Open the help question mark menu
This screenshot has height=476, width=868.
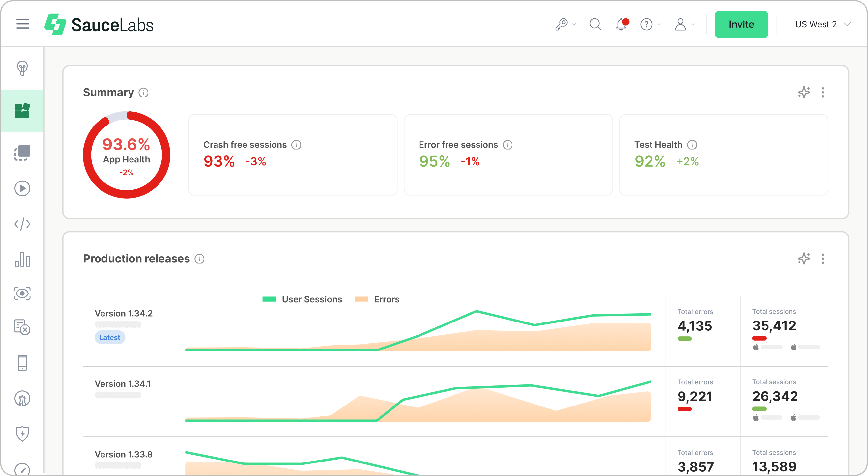click(650, 24)
